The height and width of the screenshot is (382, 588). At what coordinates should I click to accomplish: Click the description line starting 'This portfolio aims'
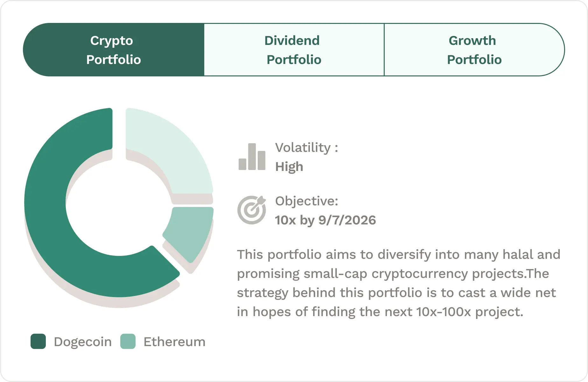tap(398, 255)
